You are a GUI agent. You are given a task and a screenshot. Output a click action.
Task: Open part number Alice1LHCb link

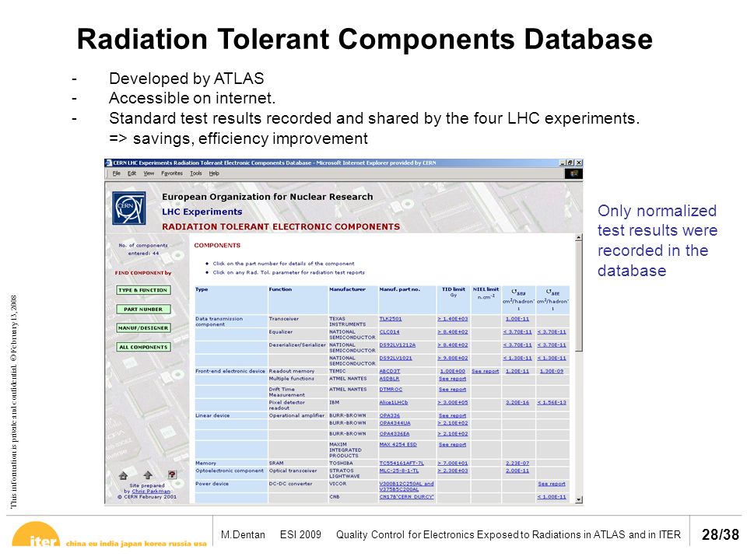[x=394, y=402]
